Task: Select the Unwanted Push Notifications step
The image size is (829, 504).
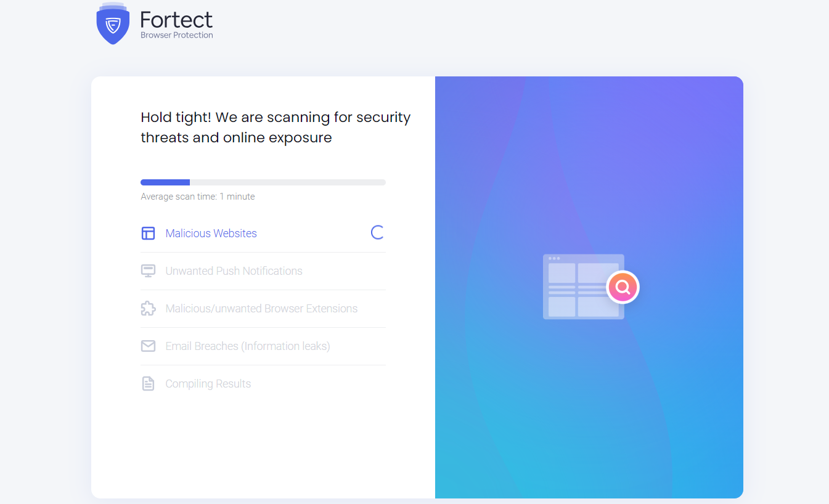Action: pos(234,271)
